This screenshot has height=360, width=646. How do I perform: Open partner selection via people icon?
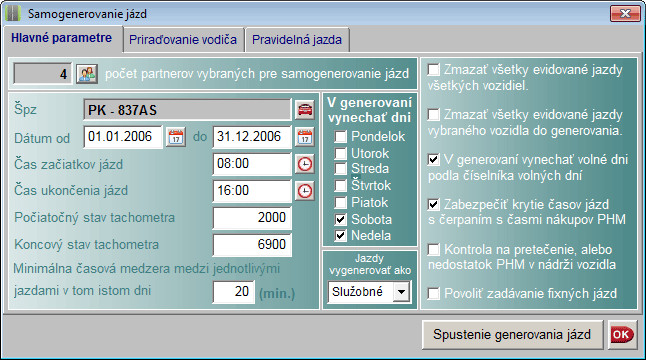(87, 74)
